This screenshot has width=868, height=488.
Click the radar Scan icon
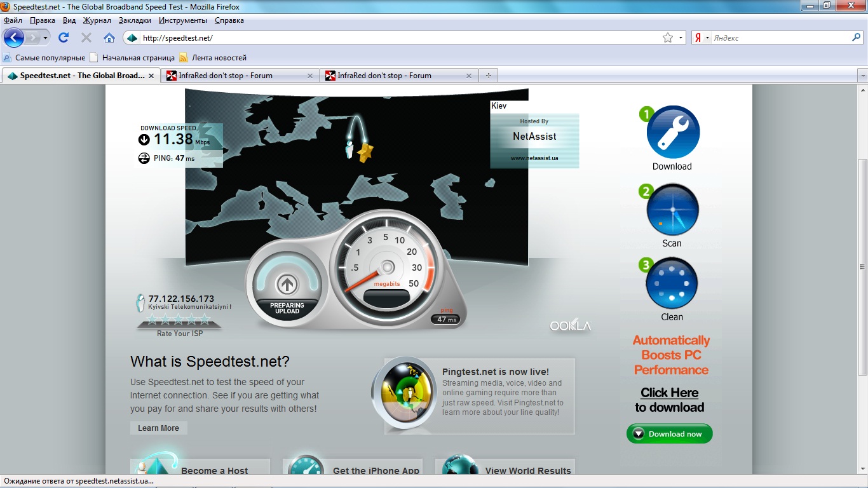tap(672, 210)
